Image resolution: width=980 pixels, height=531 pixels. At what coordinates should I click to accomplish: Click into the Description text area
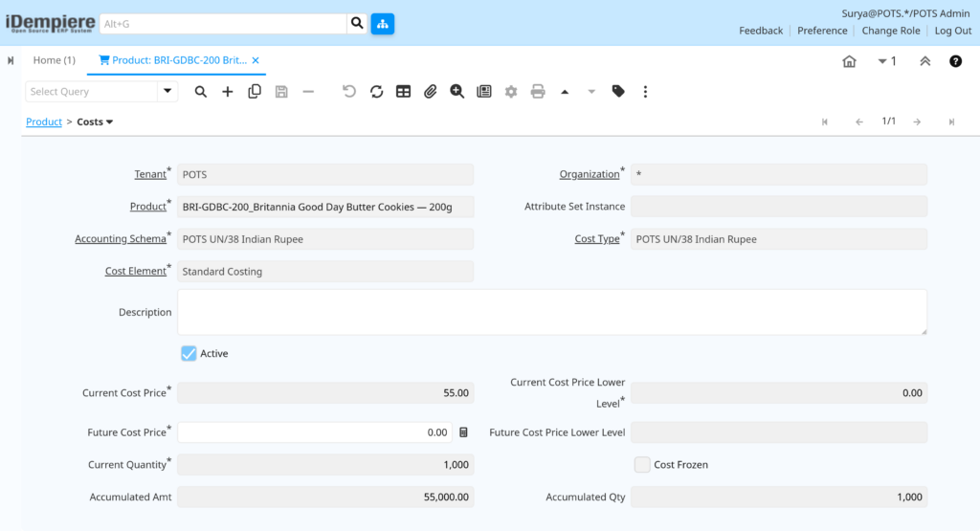(x=552, y=312)
